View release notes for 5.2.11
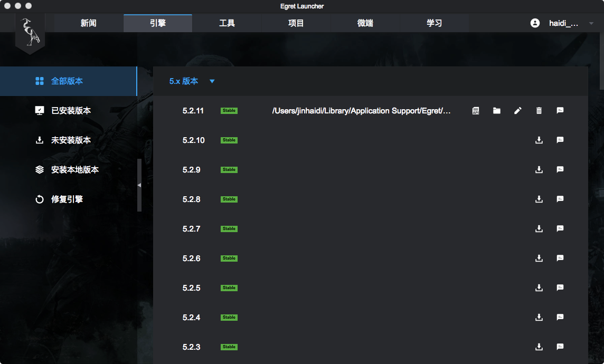The height and width of the screenshot is (364, 604). 560,111
